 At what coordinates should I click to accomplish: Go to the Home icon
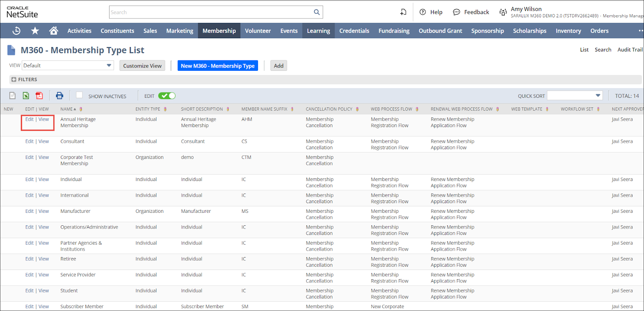tap(54, 31)
